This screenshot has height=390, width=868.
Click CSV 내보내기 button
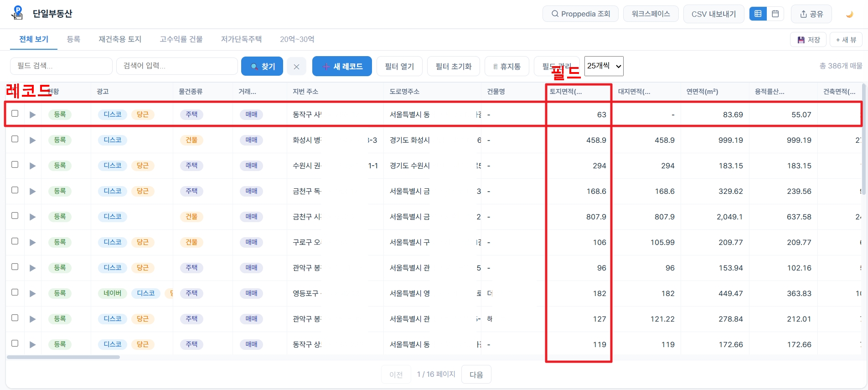point(714,14)
